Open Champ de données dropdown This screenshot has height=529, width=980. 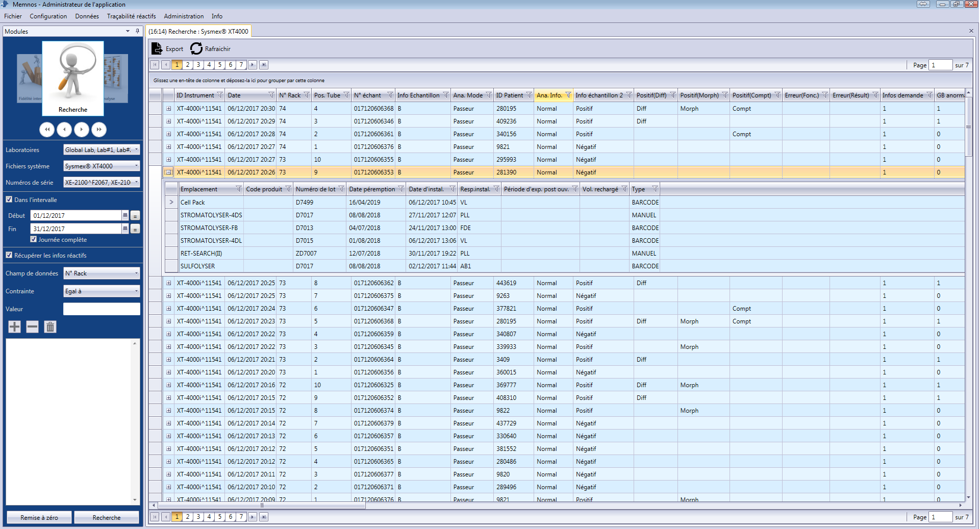(x=102, y=273)
